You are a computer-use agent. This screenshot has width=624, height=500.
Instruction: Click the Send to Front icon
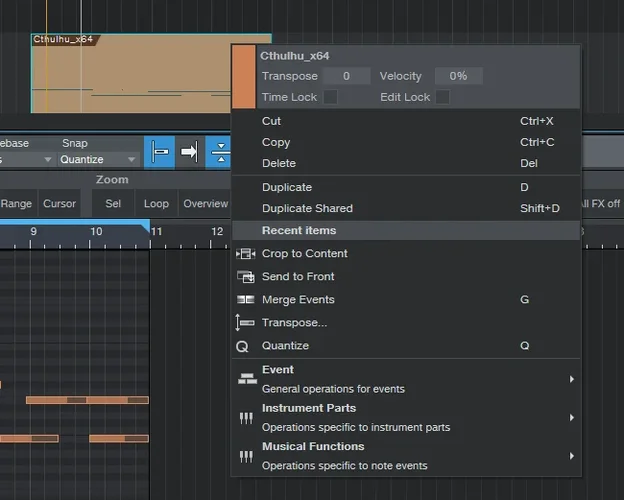245,277
